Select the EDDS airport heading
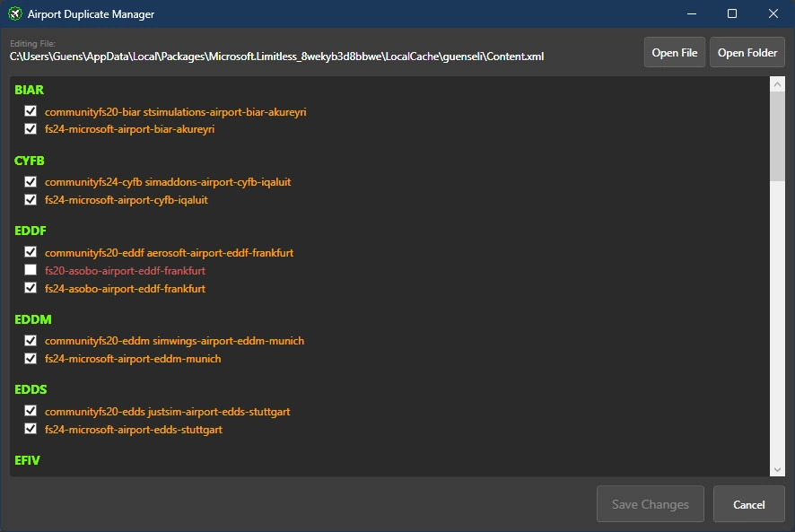The width and height of the screenshot is (795, 532). 31,389
